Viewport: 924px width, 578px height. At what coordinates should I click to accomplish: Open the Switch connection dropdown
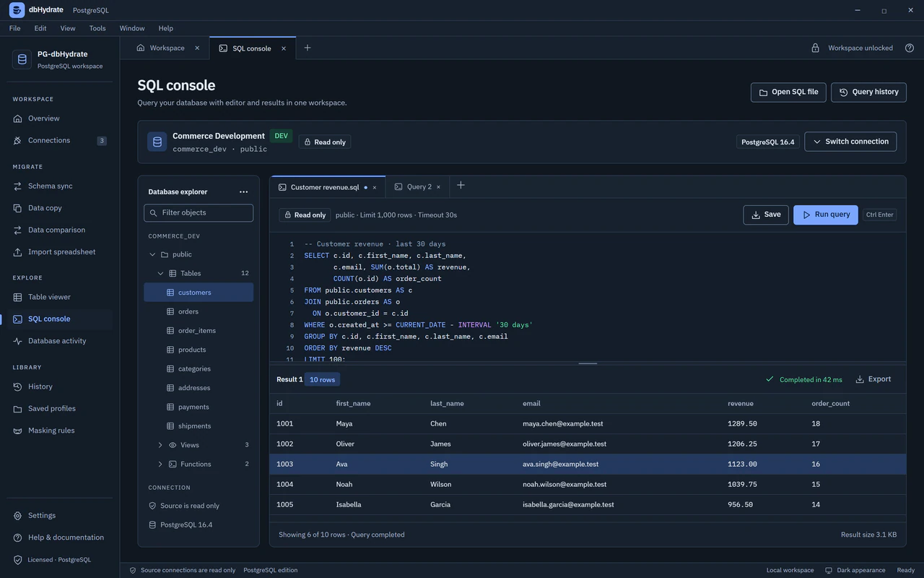click(850, 142)
